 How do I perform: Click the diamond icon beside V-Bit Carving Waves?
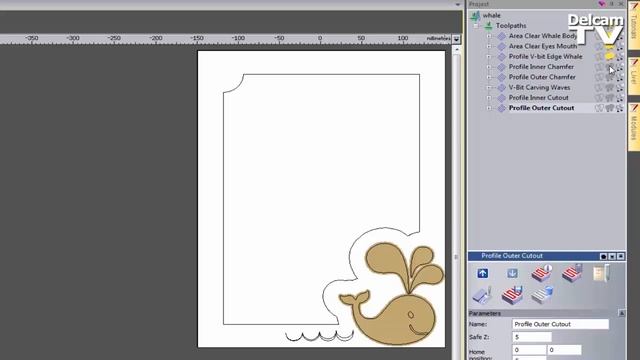point(502,87)
